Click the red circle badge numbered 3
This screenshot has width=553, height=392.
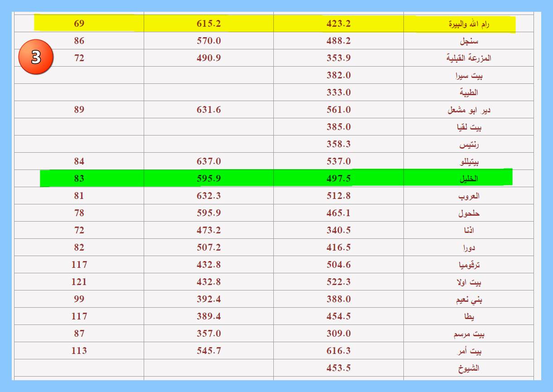coord(36,58)
